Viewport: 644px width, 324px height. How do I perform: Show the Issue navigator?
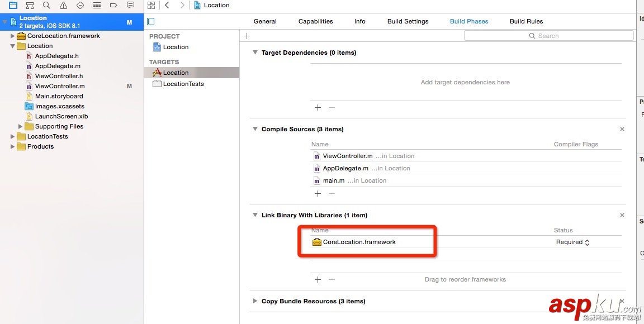pyautogui.click(x=63, y=5)
